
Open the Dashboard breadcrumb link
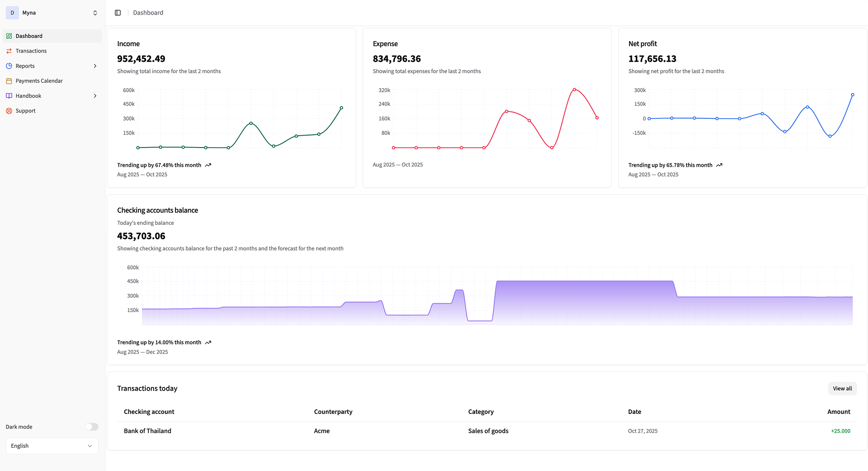tap(148, 12)
